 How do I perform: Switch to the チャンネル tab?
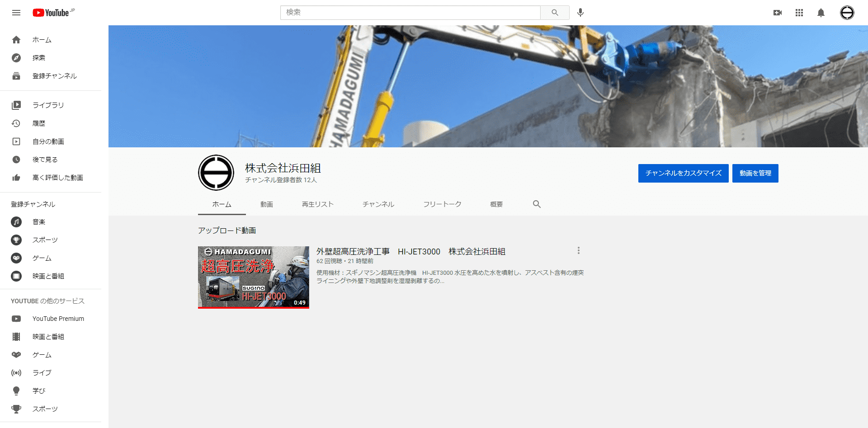pos(378,204)
